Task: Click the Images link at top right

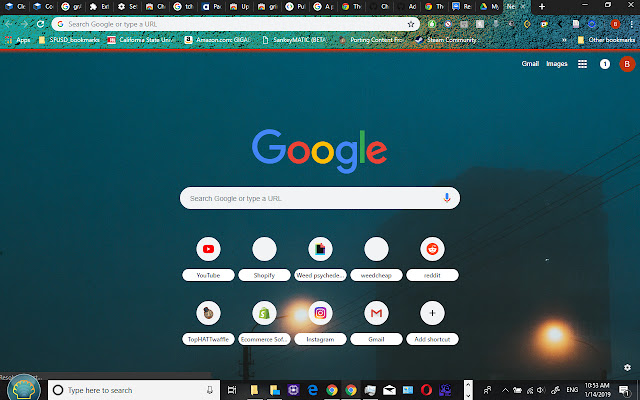Action: pos(557,64)
